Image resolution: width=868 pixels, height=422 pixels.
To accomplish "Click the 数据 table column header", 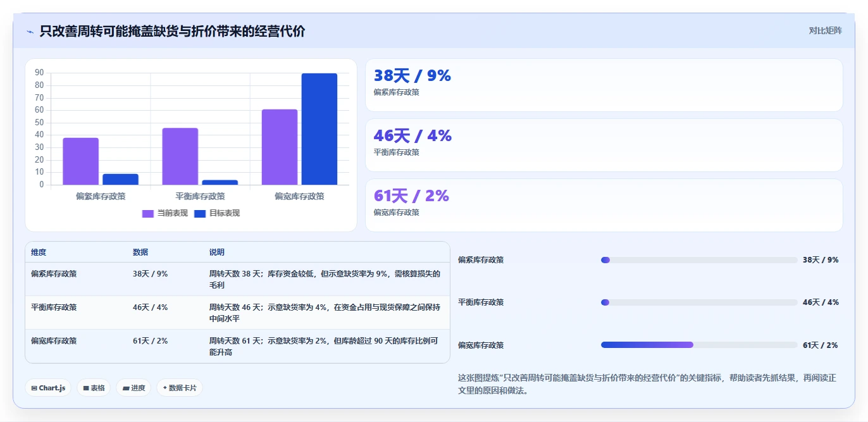I will (x=140, y=252).
